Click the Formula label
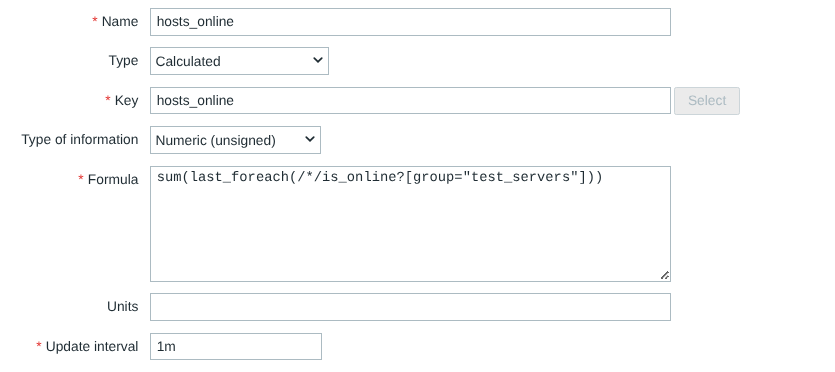Image resolution: width=835 pixels, height=372 pixels. 113,179
